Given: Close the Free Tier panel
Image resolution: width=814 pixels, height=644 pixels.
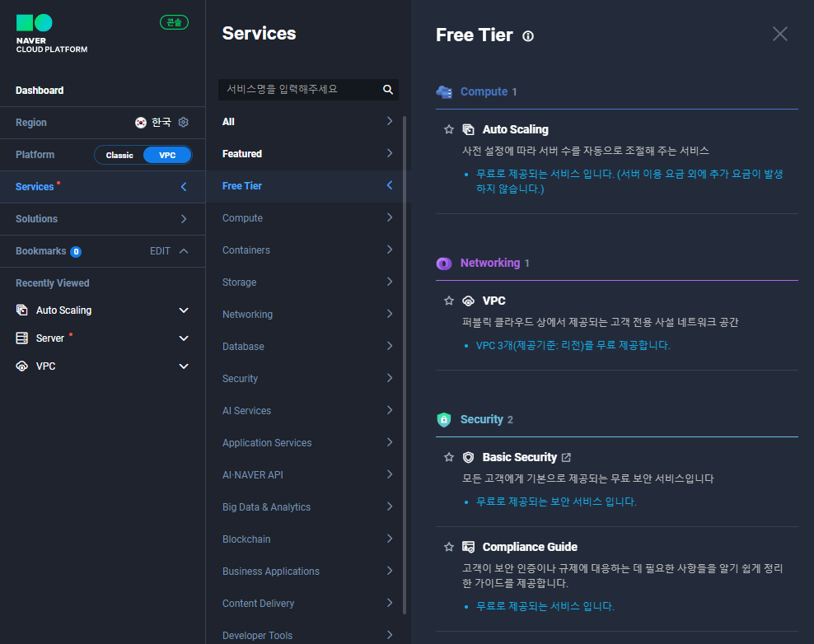Looking at the screenshot, I should 779,35.
